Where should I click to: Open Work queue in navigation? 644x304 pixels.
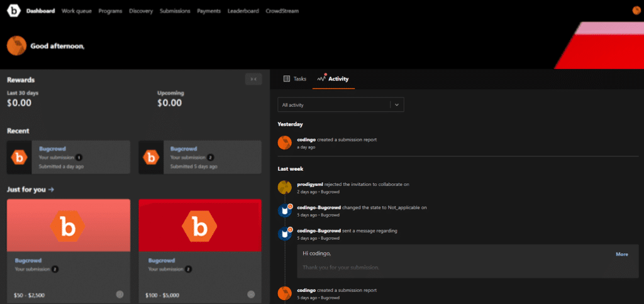[x=77, y=11]
